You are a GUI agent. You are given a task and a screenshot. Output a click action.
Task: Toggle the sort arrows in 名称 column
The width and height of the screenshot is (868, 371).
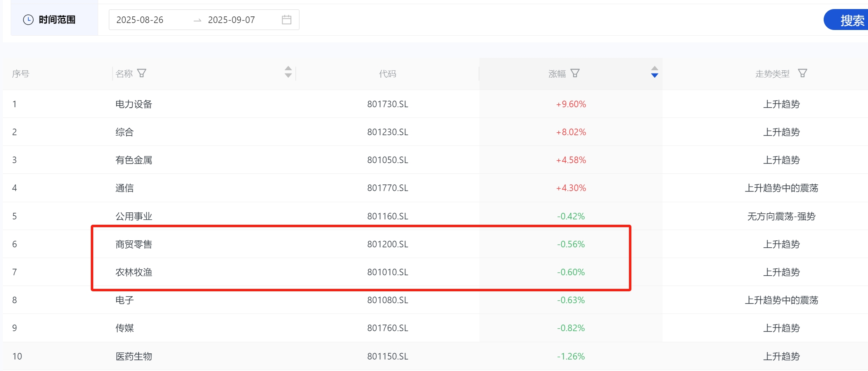(288, 72)
